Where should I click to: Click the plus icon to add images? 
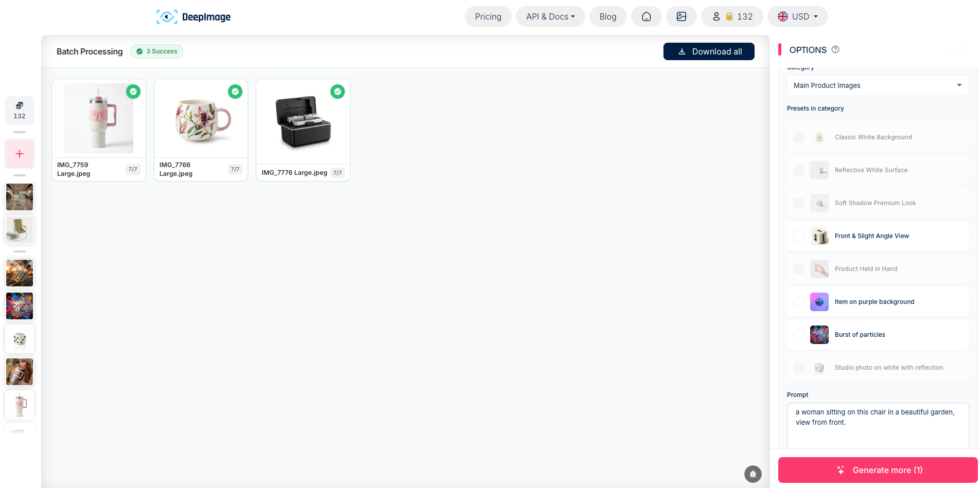point(20,154)
